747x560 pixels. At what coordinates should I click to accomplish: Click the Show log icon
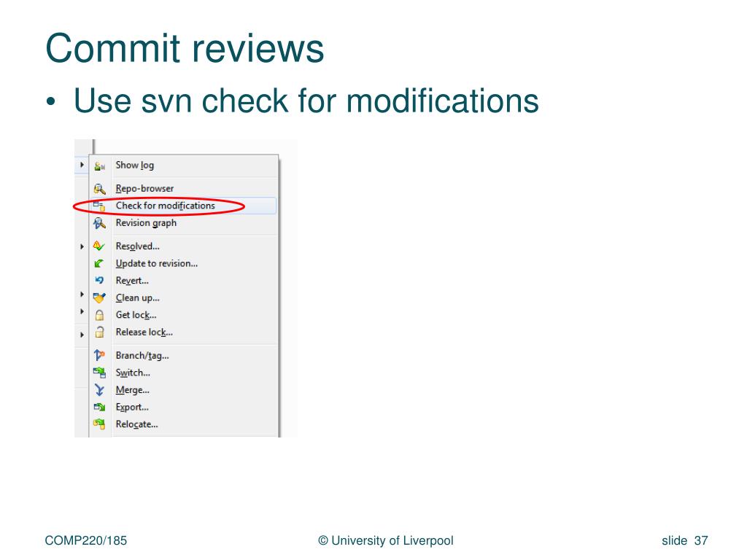[99, 166]
